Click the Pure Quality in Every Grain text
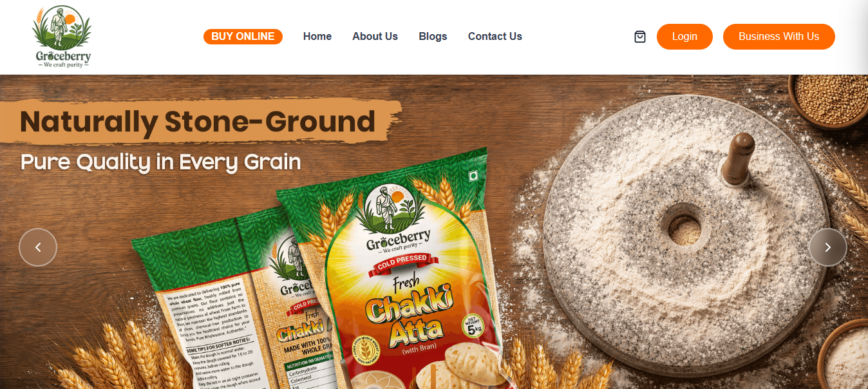The width and height of the screenshot is (868, 389). click(x=161, y=162)
